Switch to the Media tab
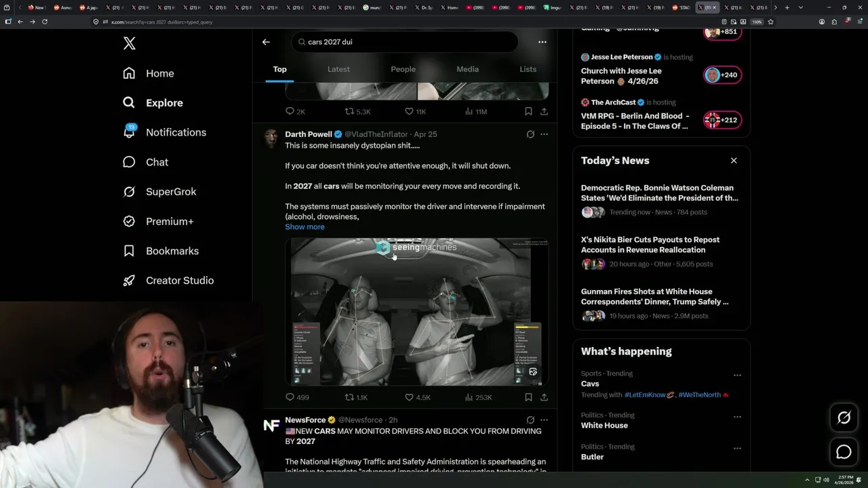 pyautogui.click(x=467, y=69)
